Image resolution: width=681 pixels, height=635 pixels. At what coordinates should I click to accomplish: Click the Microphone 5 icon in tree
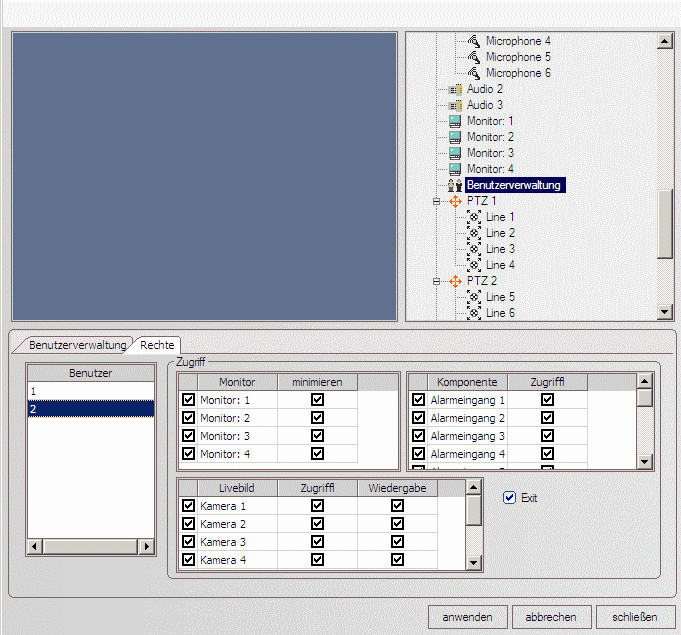pos(474,57)
